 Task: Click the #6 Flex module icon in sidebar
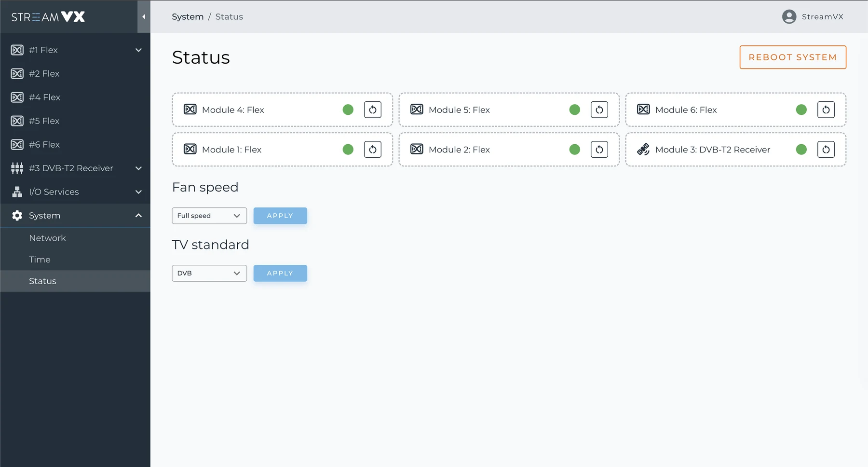(17, 144)
